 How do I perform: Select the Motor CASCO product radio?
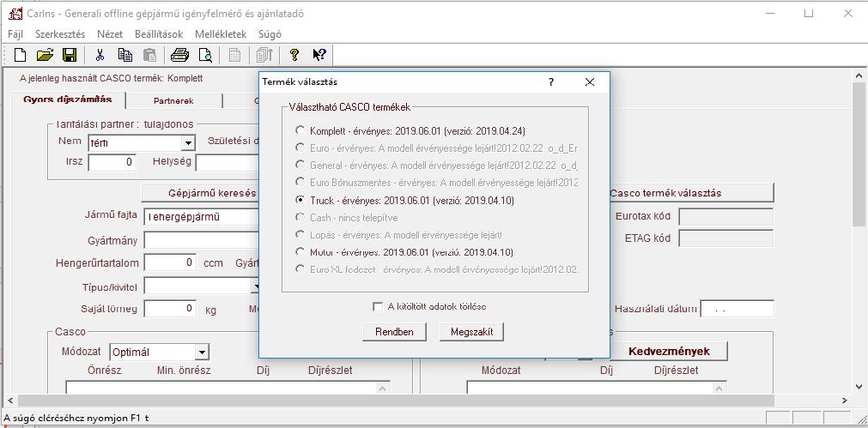point(300,251)
